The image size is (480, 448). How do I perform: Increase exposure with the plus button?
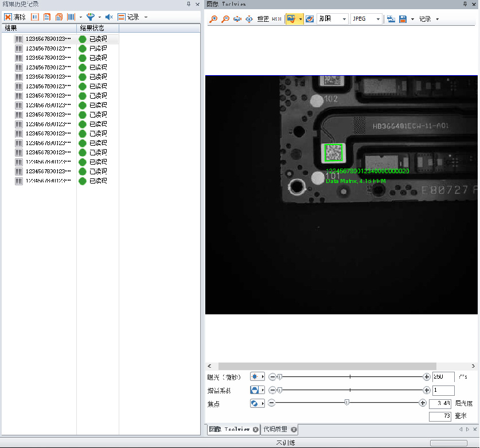(427, 377)
